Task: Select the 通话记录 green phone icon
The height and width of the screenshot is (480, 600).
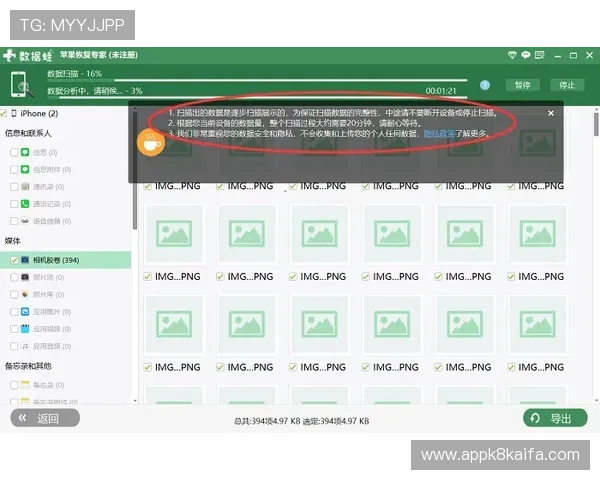Action: coord(25,204)
